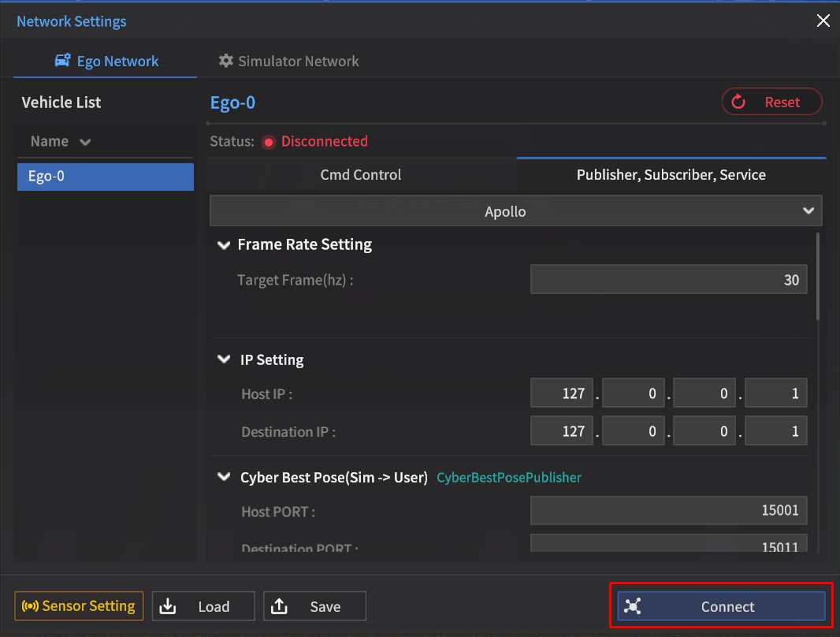
Task: Click last octet of Destination IP
Action: point(775,431)
